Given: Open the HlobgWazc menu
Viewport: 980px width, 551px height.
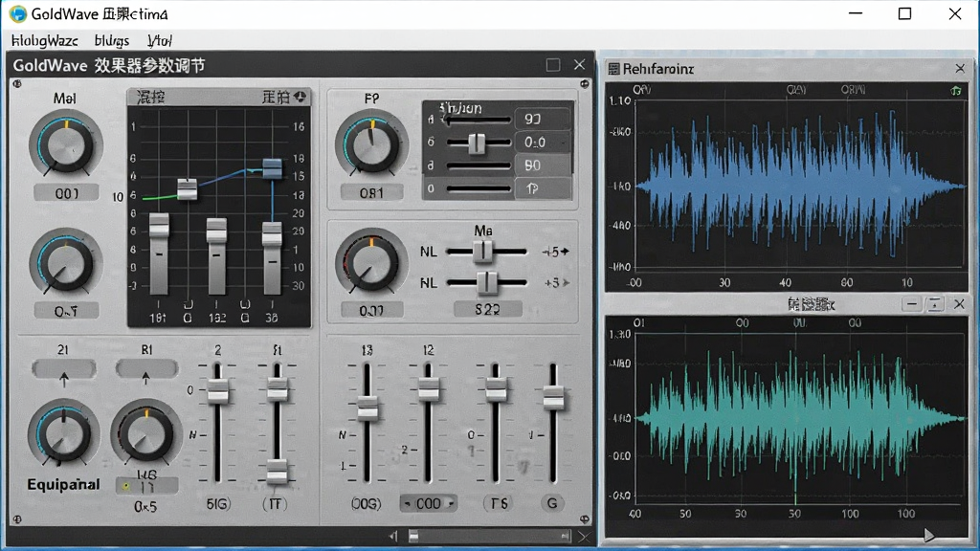Looking at the screenshot, I should click(x=45, y=40).
